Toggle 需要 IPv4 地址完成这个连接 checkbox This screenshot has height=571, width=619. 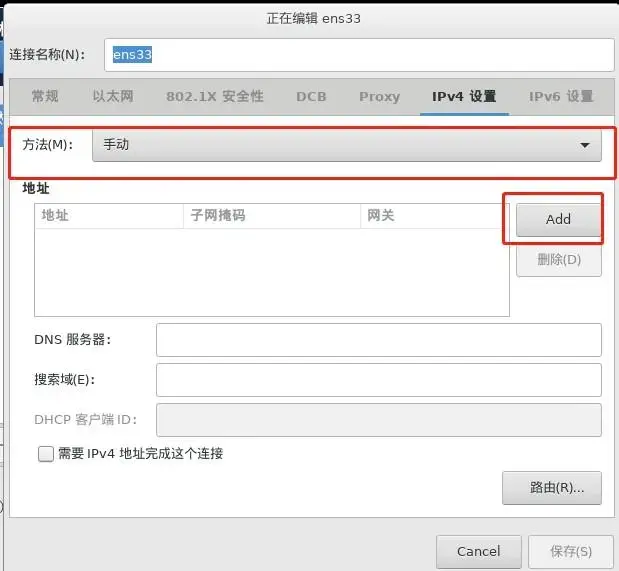coord(46,454)
